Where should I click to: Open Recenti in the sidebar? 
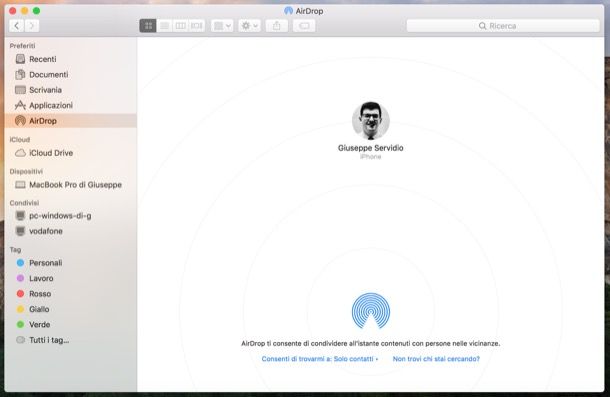tap(71, 59)
